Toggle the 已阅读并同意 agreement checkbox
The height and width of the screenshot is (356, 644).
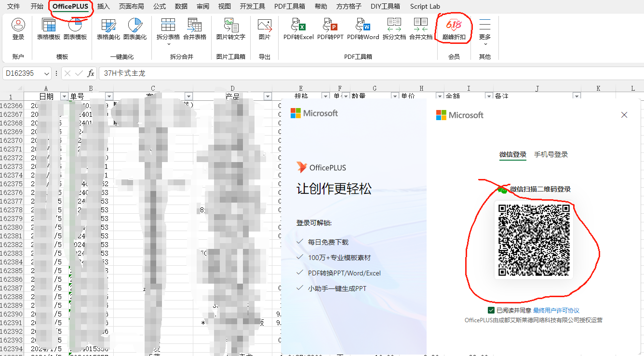point(491,310)
